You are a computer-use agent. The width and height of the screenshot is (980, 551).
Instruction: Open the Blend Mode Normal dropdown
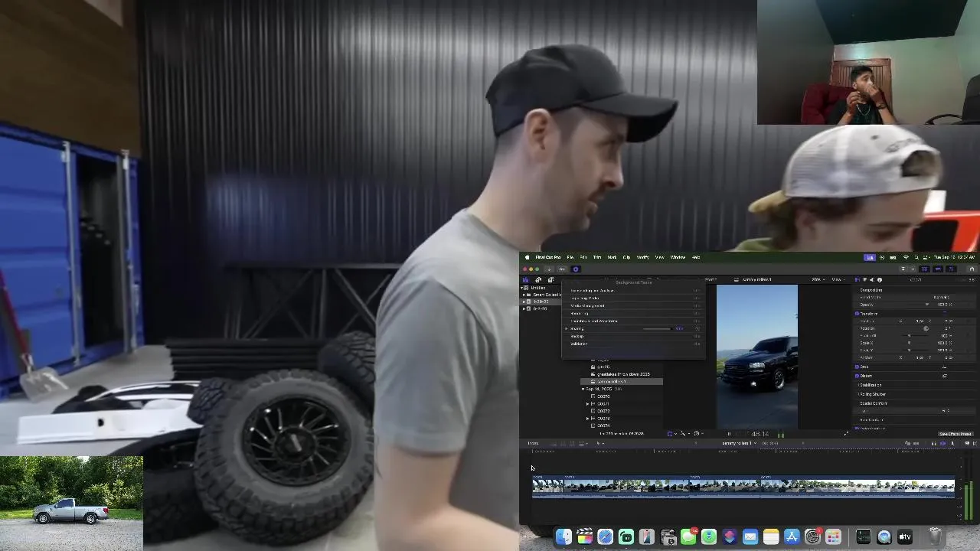pyautogui.click(x=942, y=297)
